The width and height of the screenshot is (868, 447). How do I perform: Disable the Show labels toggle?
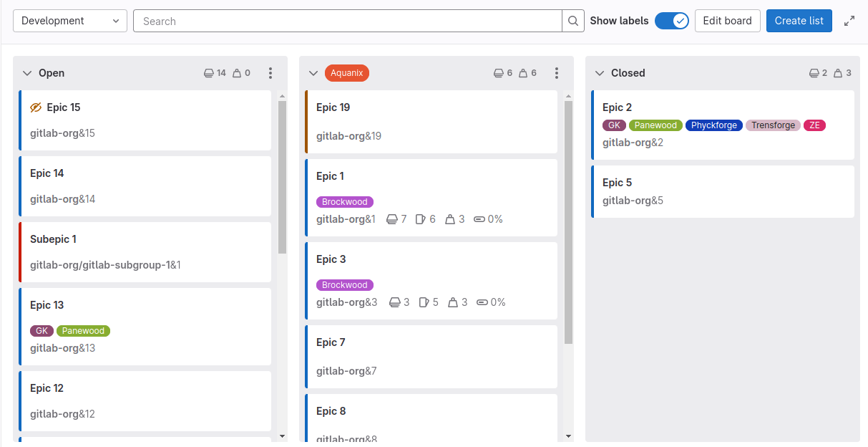point(671,21)
